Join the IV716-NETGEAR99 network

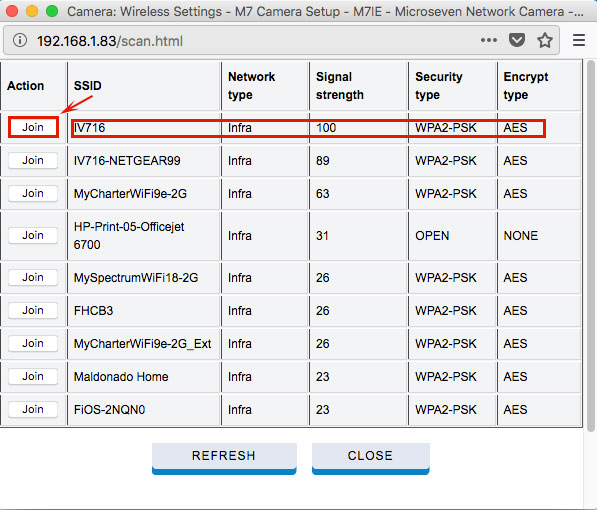point(33,160)
